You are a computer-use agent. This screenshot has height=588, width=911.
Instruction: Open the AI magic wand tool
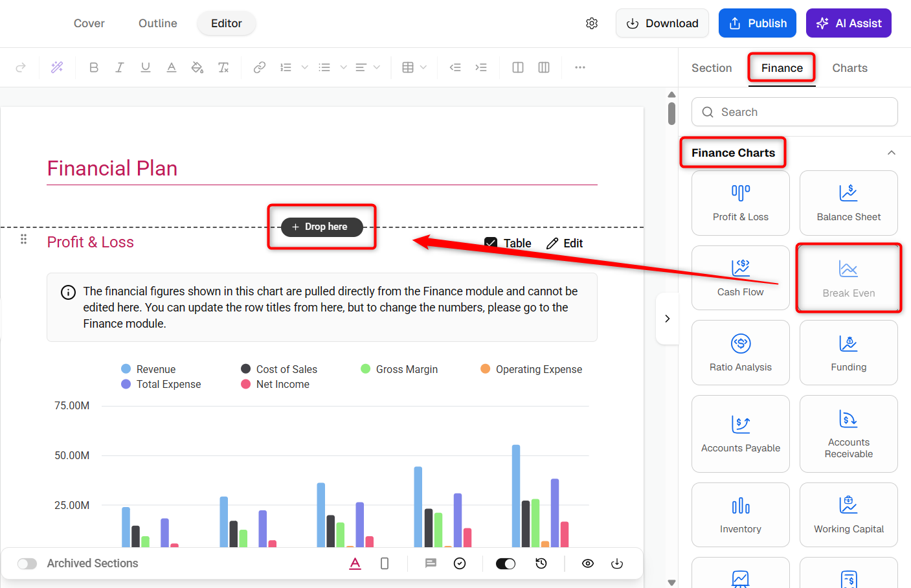point(57,67)
